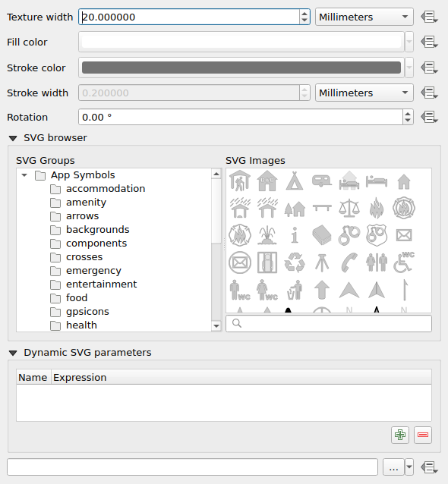Image resolution: width=448 pixels, height=484 pixels.
Task: Open data-defined override for SVG file path
Action: 430,467
